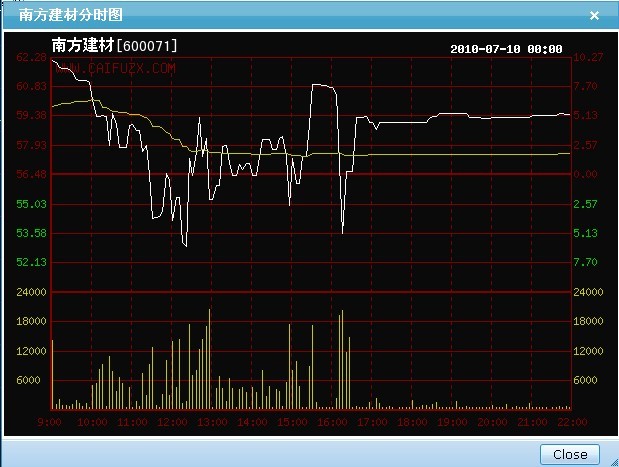
Task: Click the left 12000 volume label
Action: [x=31, y=351]
